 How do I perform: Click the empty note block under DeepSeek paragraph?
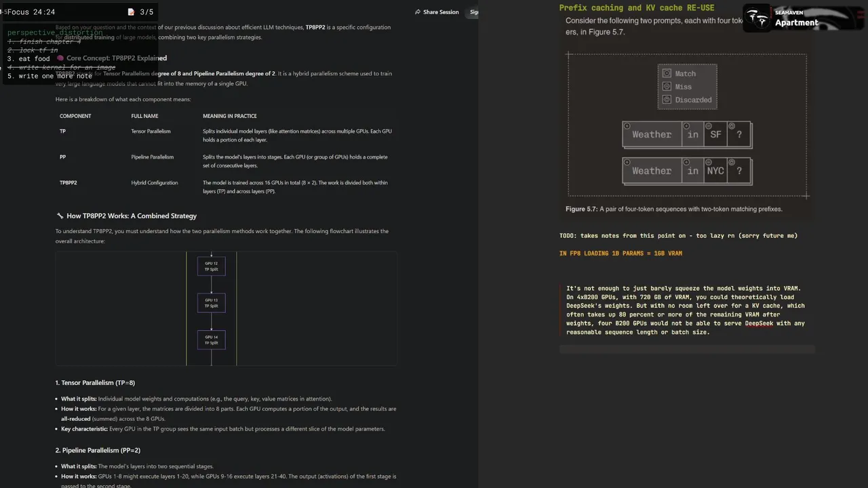687,349
